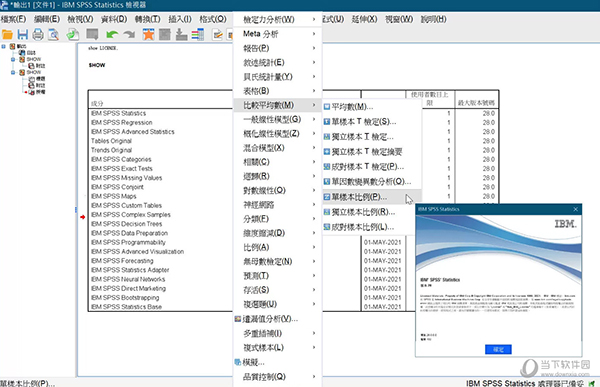This screenshot has width=600, height=387.
Task: Undo with the green arrow icon
Action: (112, 35)
